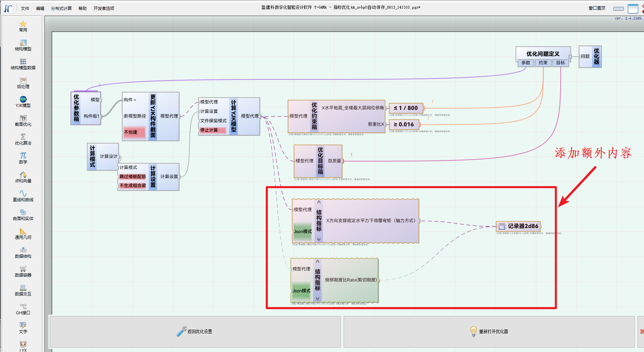
Task: Click down chevron on 侧移刚度比 结构指标 node
Action: pos(318,299)
